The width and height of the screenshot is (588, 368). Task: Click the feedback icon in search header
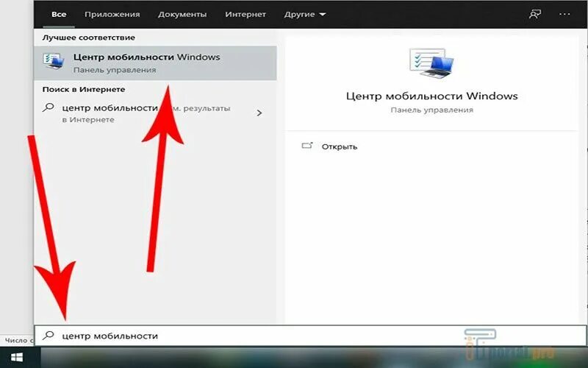(x=535, y=14)
